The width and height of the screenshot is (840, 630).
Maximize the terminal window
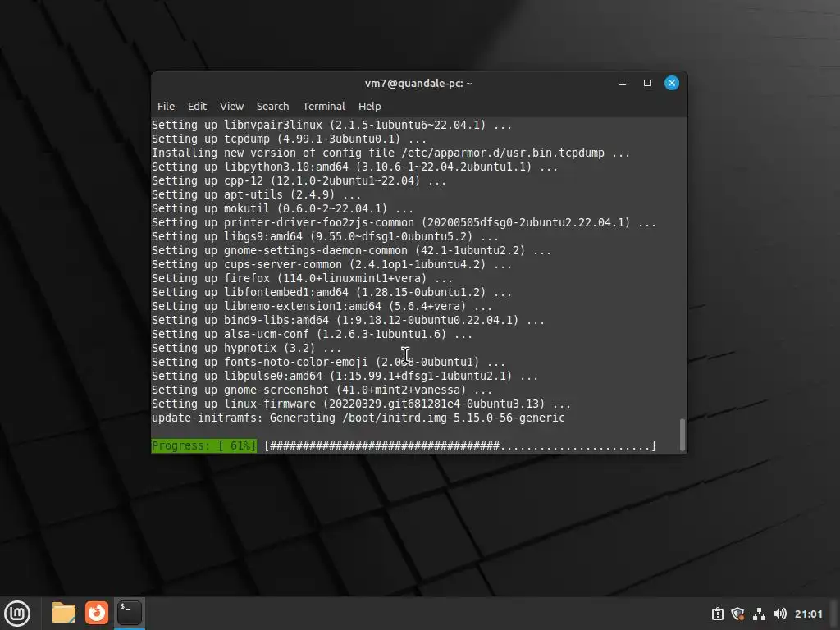click(647, 83)
